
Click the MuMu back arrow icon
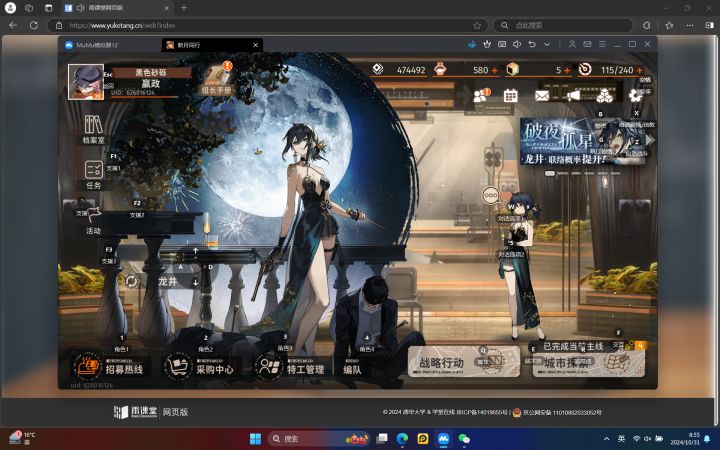(532, 44)
